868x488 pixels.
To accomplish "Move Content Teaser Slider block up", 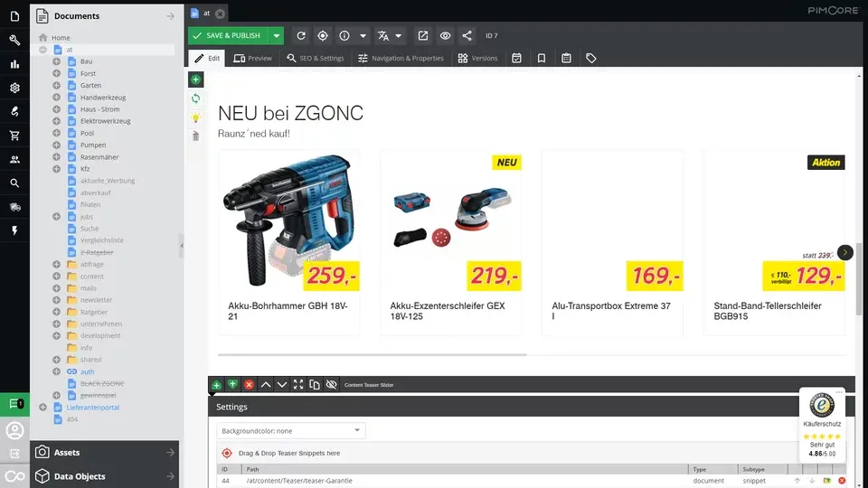I will click(x=266, y=385).
